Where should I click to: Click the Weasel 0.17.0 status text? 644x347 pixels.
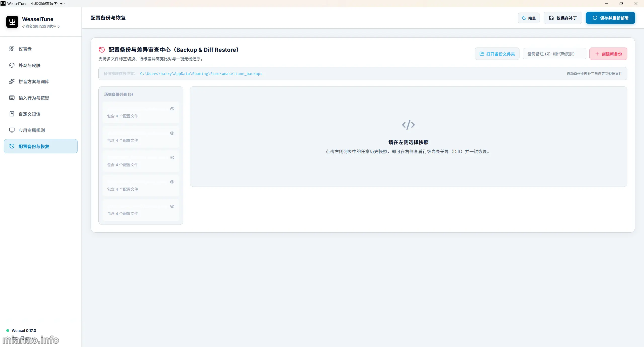[24, 330]
